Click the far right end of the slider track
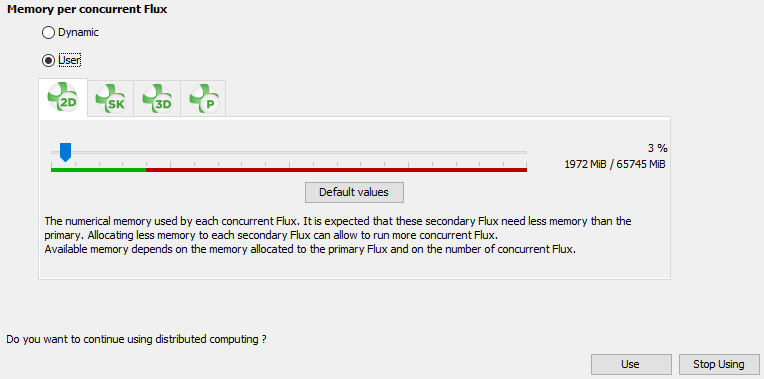 point(525,152)
